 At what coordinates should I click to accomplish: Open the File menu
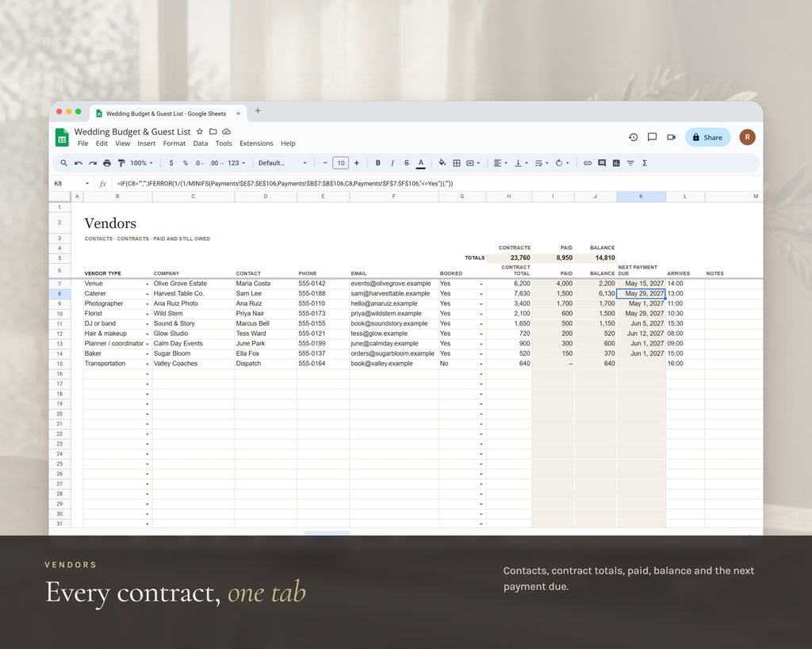coord(82,143)
